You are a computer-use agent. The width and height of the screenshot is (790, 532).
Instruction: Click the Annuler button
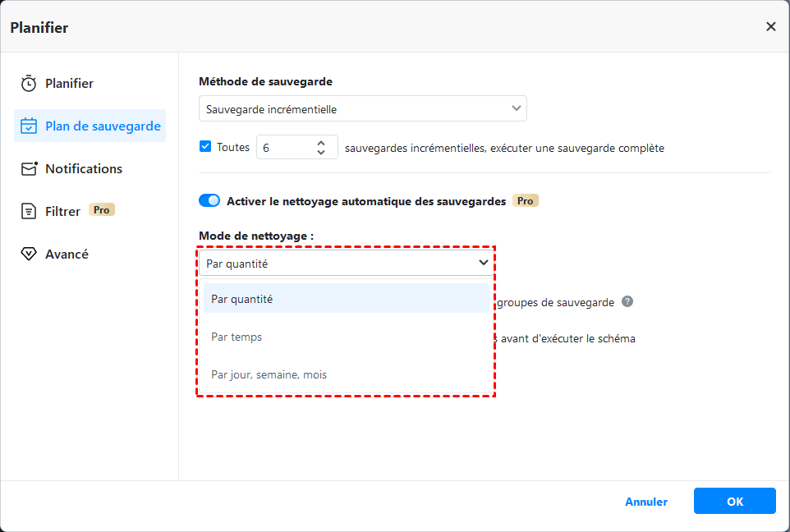pyautogui.click(x=646, y=502)
